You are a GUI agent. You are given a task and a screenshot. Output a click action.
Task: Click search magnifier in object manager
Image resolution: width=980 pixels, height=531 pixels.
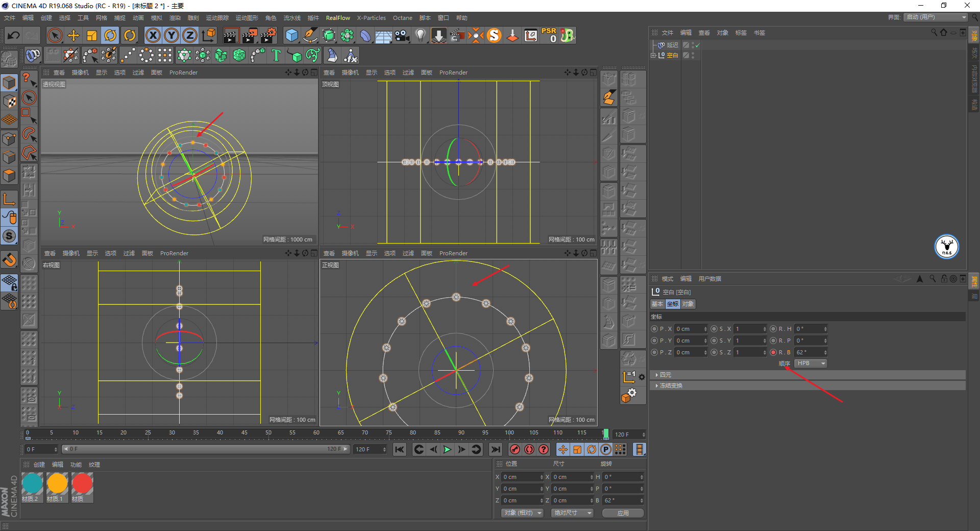[934, 32]
